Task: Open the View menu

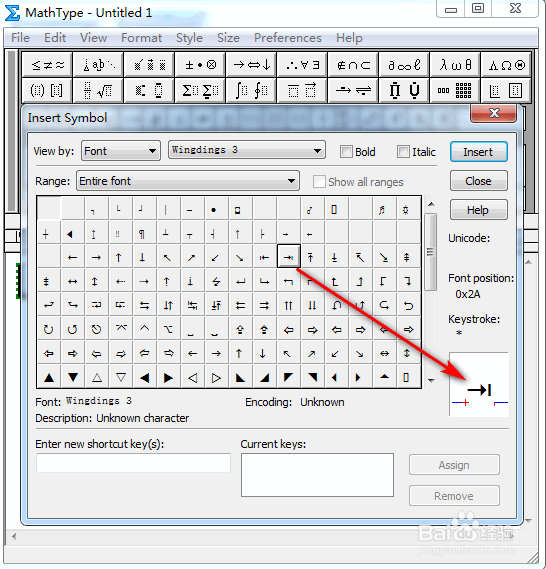Action: click(x=94, y=38)
